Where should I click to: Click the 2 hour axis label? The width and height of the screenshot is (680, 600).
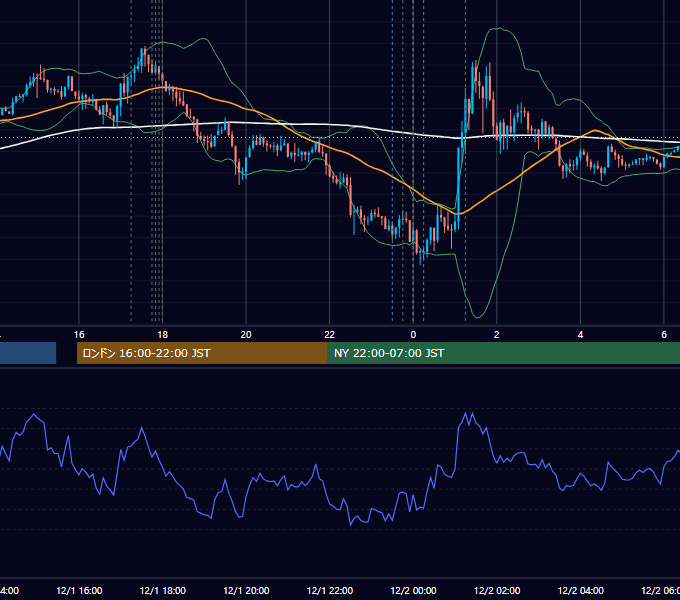click(497, 335)
